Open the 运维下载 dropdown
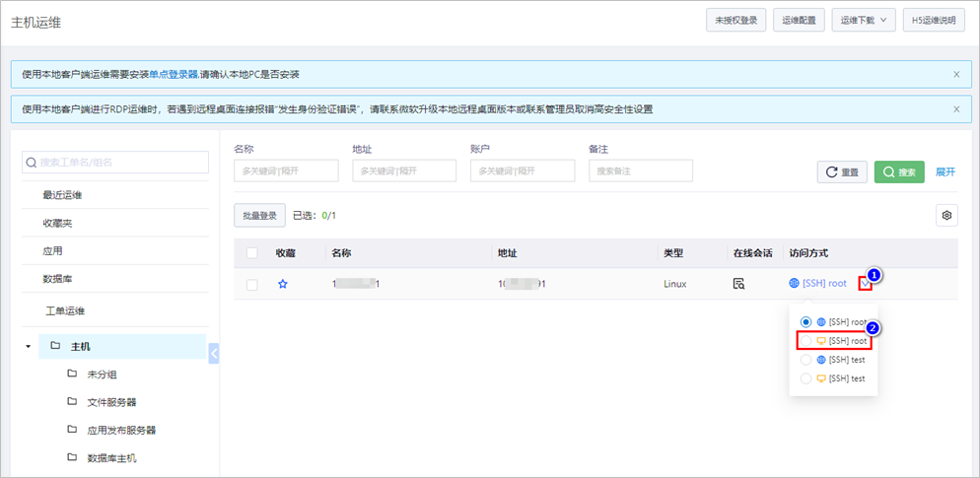The width and height of the screenshot is (980, 478). click(x=864, y=21)
